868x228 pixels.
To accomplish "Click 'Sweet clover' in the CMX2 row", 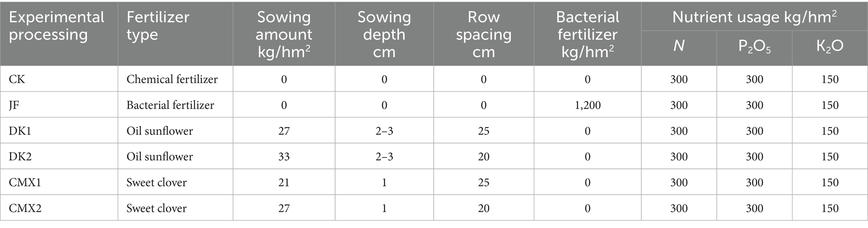I will [x=156, y=208].
